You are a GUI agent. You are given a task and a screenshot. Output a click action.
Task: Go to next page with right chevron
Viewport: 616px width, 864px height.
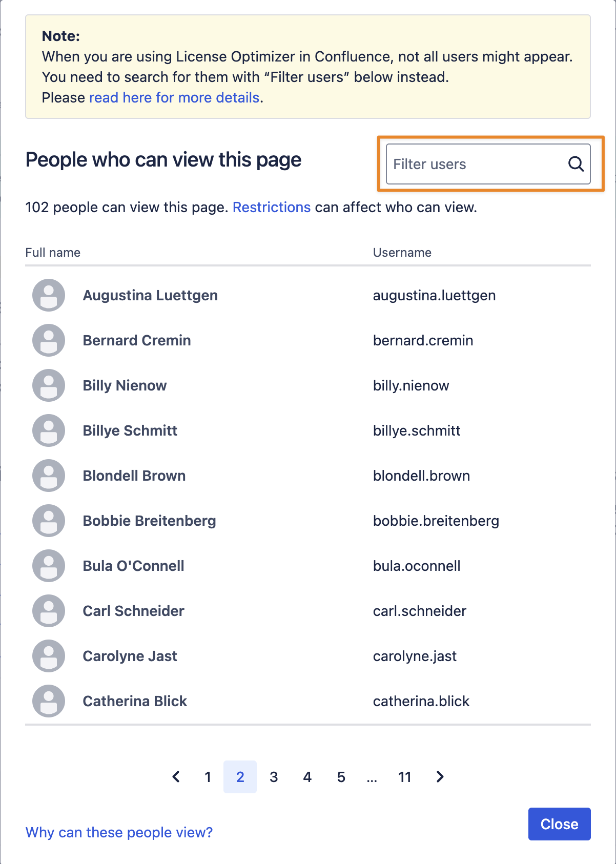click(x=440, y=777)
